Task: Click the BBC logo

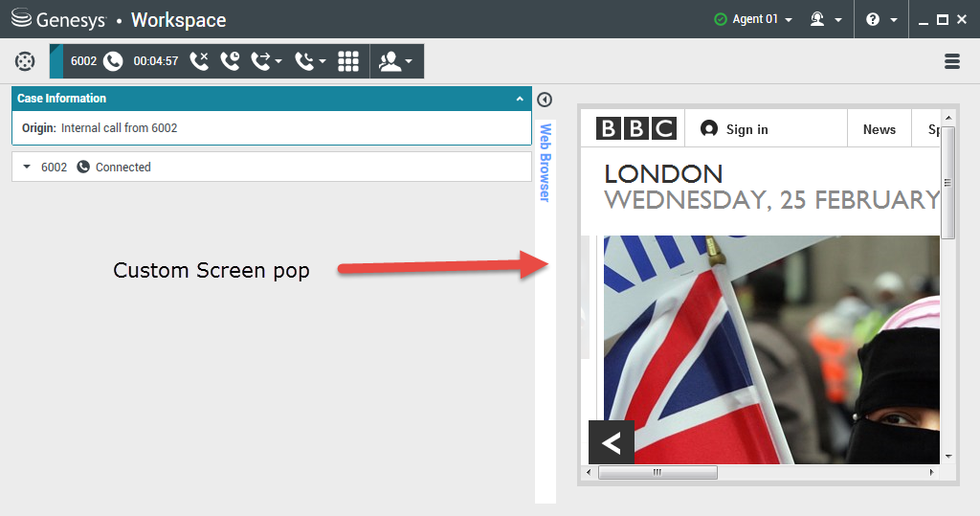Action: (635, 129)
